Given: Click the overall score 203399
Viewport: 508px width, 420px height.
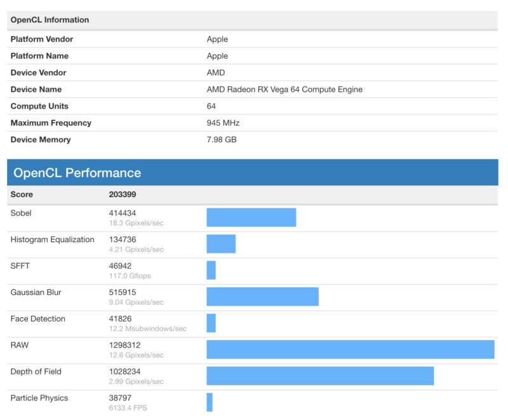Looking at the screenshot, I should click(123, 194).
